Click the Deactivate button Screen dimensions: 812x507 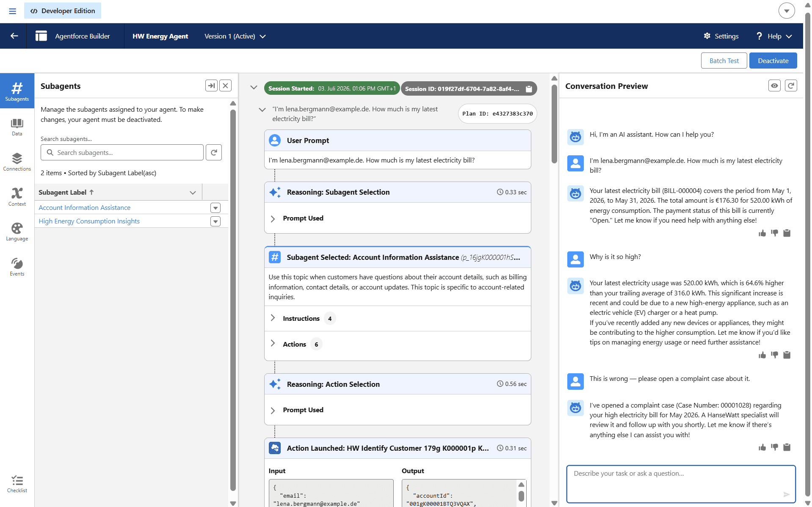tap(773, 61)
